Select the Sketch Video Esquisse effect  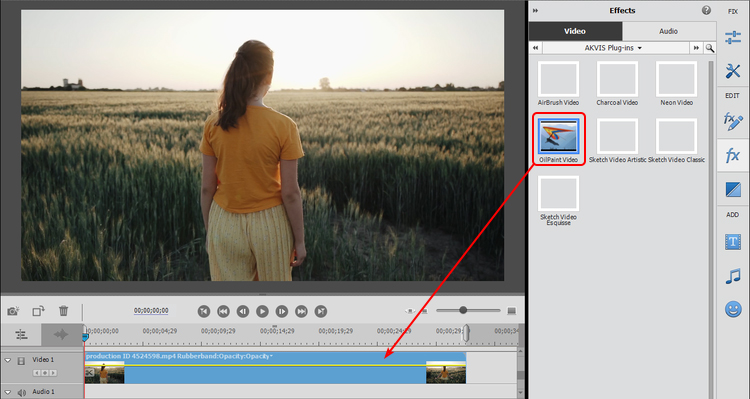click(558, 200)
